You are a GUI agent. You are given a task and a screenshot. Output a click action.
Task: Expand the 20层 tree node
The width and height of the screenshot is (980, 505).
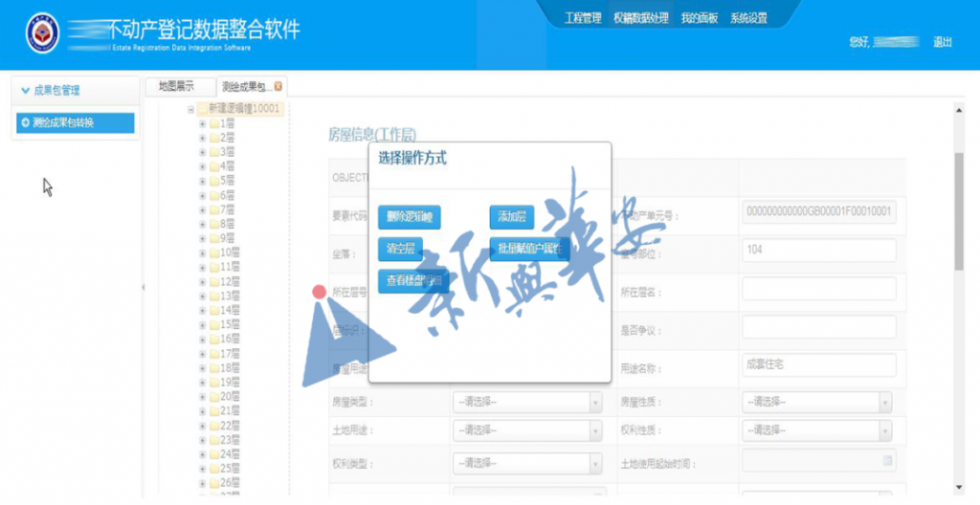pos(202,396)
